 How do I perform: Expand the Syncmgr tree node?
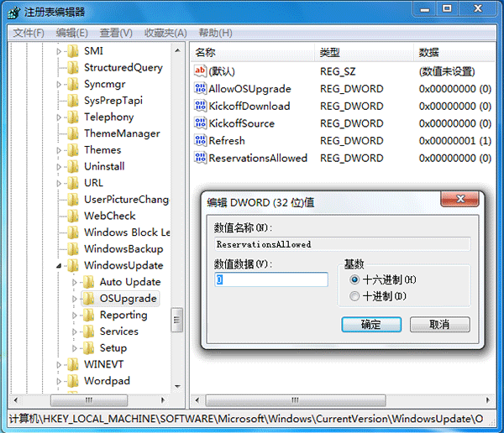59,85
